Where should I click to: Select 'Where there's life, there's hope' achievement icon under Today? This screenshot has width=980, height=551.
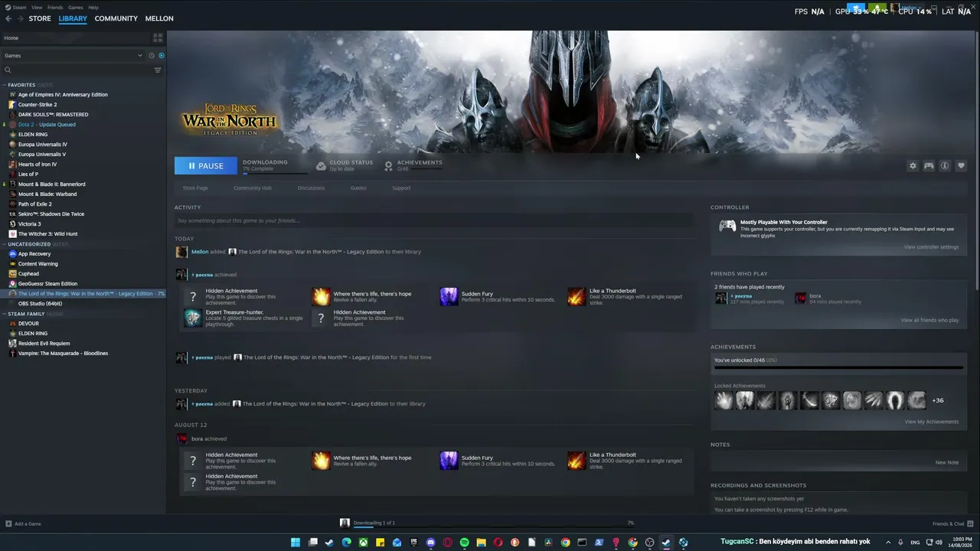pyautogui.click(x=321, y=296)
